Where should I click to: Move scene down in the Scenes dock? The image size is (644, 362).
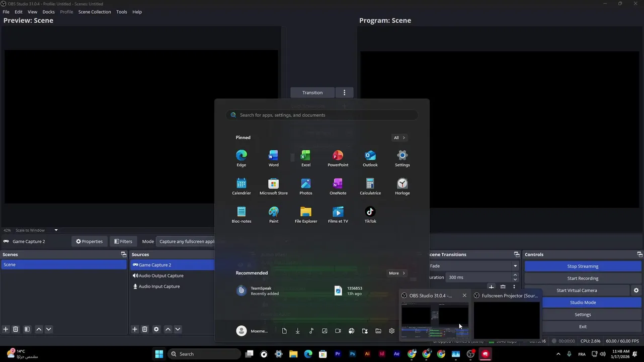(x=49, y=329)
